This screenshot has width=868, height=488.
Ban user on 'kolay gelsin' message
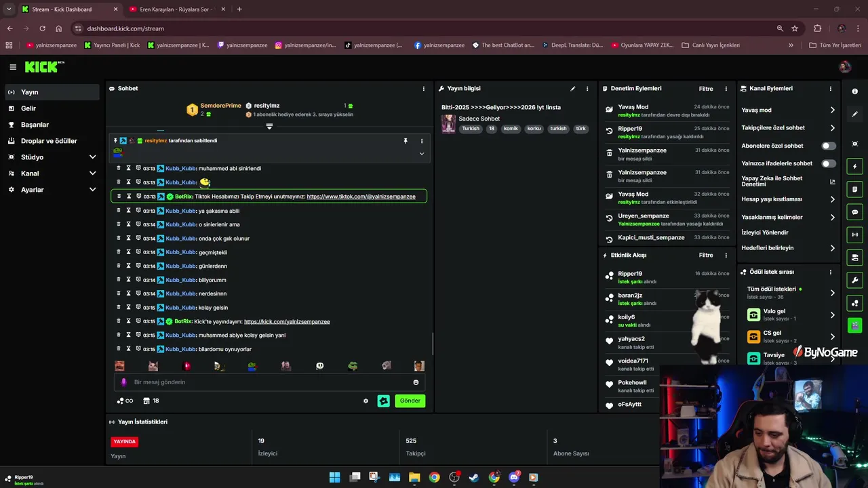tap(138, 308)
